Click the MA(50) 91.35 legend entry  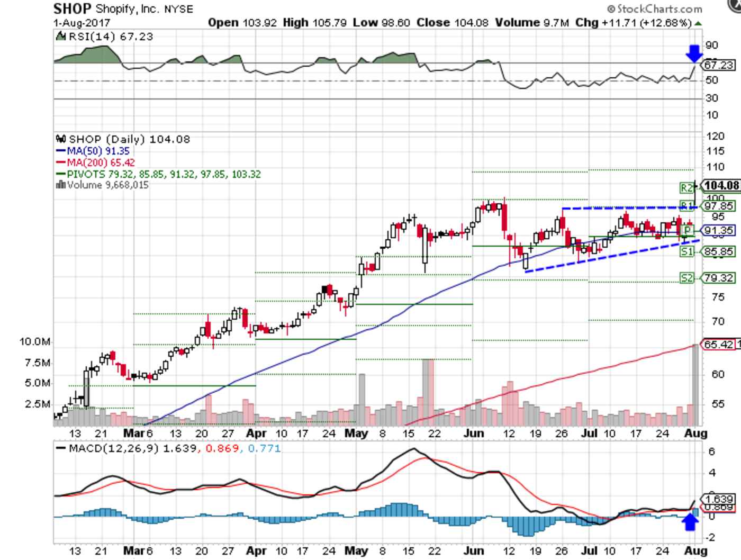[93, 151]
